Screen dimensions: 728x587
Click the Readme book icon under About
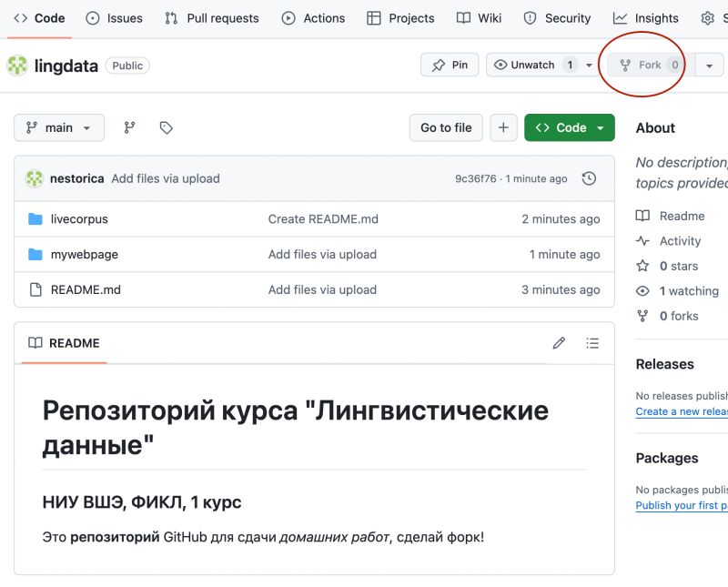tap(643, 216)
